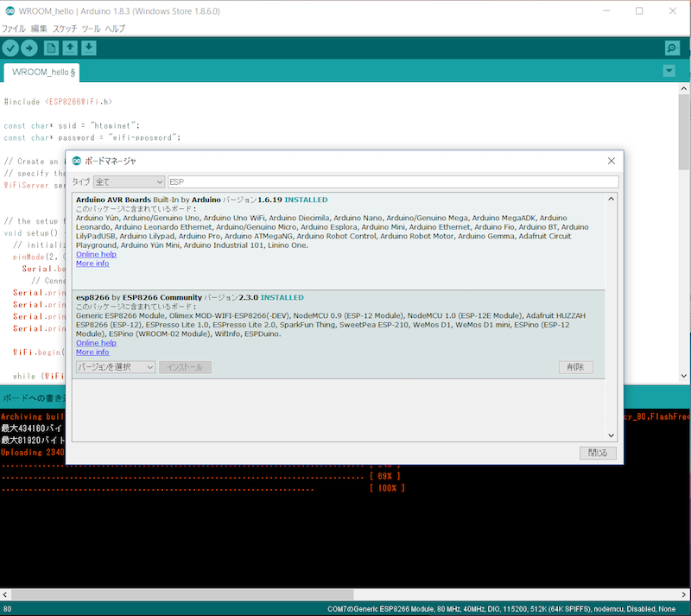Open a sketch with the up-arrow icon

70,48
